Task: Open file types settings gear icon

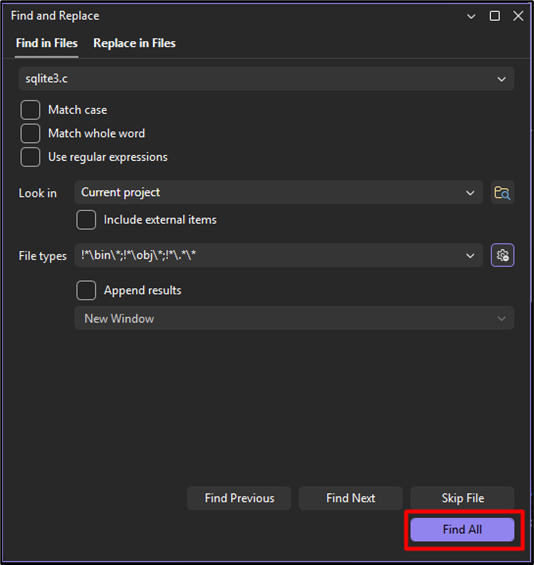Action: pyautogui.click(x=502, y=255)
